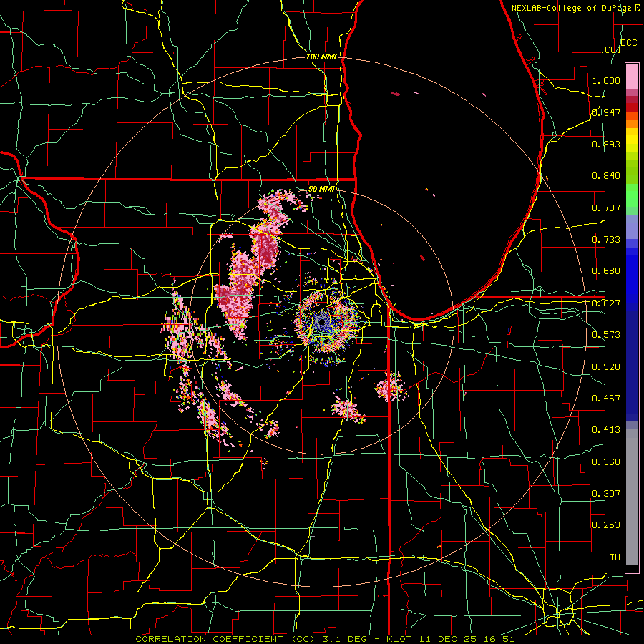Select the 0.627 scale value
Screen dimensions: 644x644
(606, 303)
